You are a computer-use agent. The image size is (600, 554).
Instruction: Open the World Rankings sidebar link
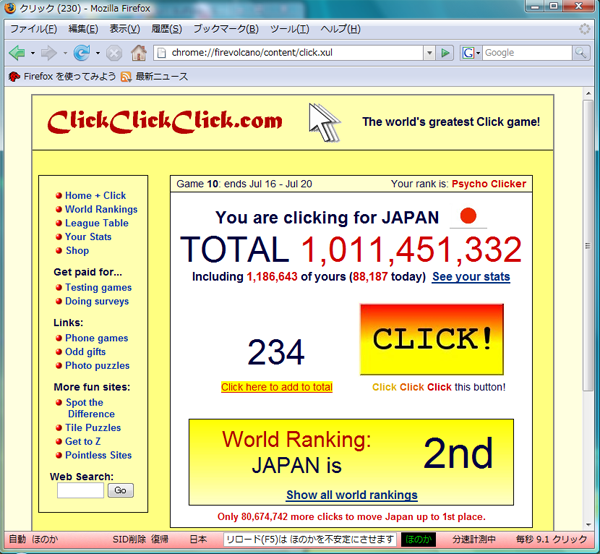[x=101, y=209]
